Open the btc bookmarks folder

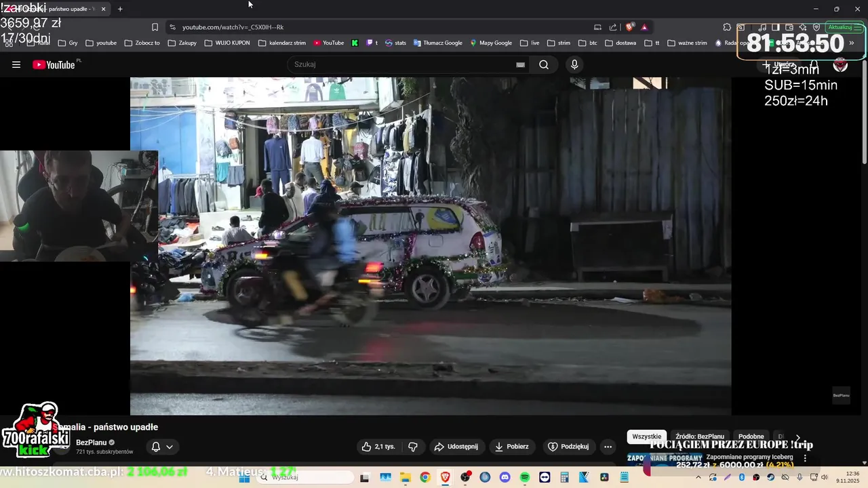tap(588, 43)
